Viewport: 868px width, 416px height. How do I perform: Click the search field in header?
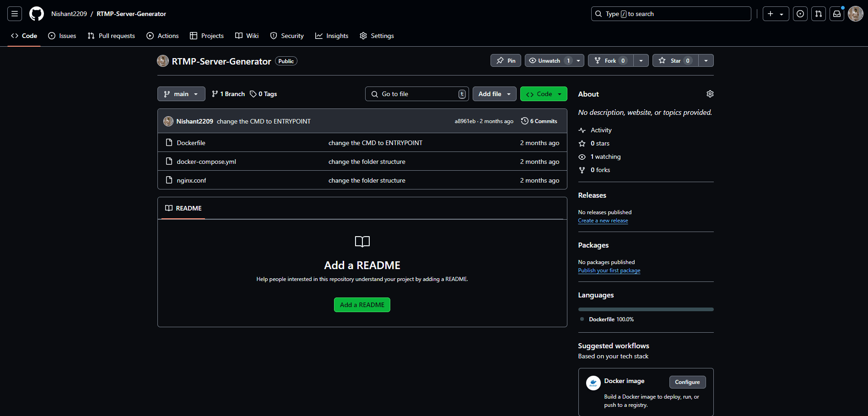point(671,14)
